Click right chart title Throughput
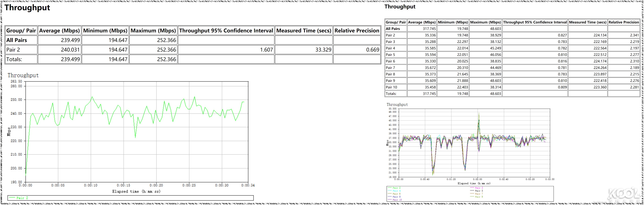 (397, 105)
